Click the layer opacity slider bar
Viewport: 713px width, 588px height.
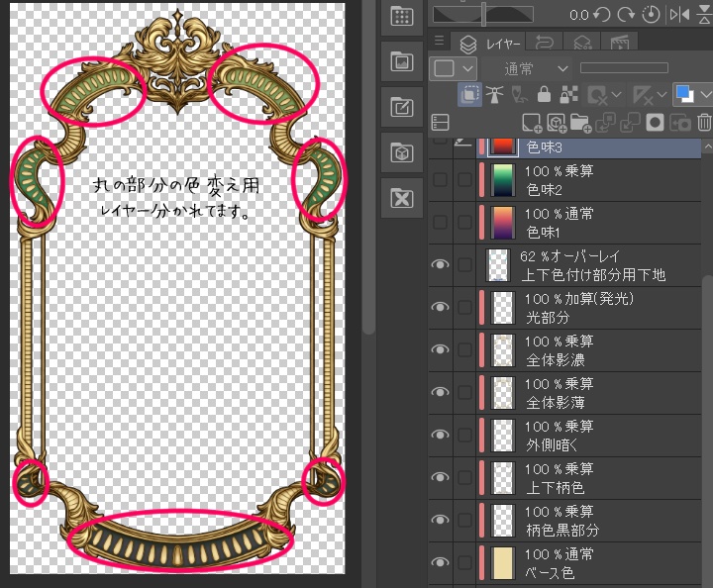click(x=624, y=68)
